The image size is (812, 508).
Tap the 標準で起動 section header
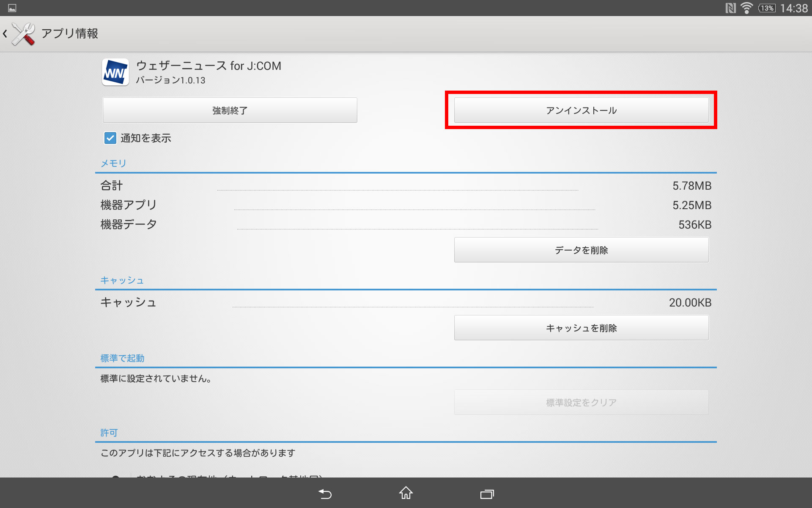point(122,358)
